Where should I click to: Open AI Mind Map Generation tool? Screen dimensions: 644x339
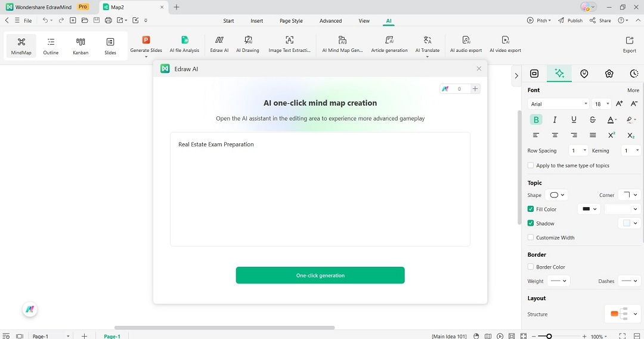(342, 44)
